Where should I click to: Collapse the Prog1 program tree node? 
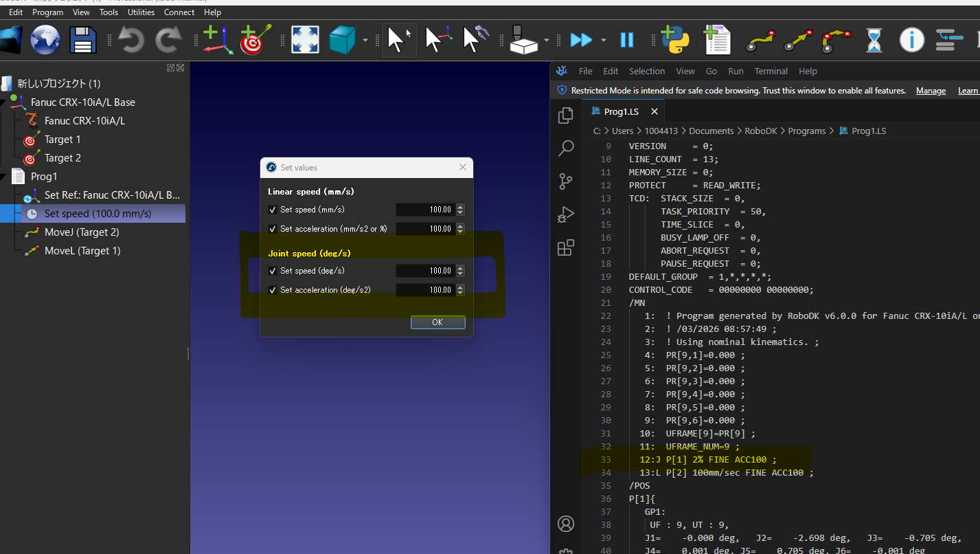pyautogui.click(x=3, y=177)
